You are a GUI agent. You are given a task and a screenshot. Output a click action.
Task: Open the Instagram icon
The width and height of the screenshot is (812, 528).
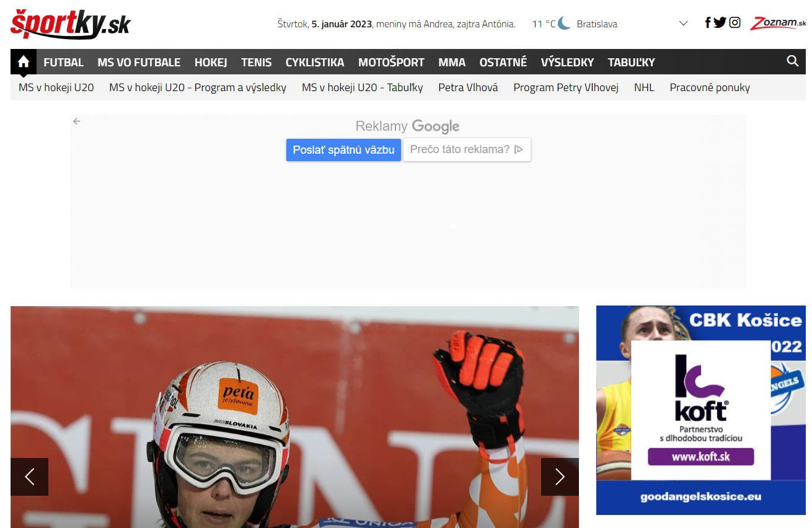tap(735, 23)
